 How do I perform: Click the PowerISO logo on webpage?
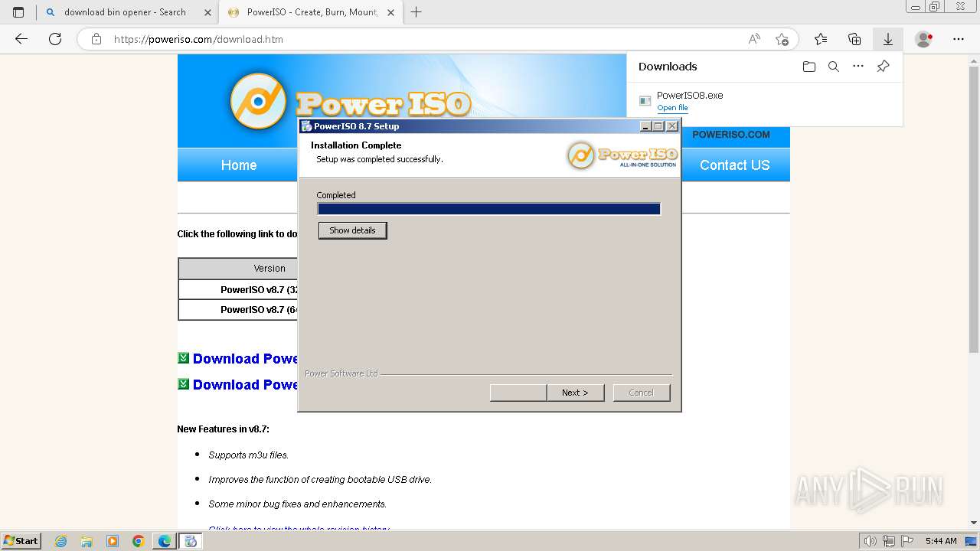click(x=349, y=102)
